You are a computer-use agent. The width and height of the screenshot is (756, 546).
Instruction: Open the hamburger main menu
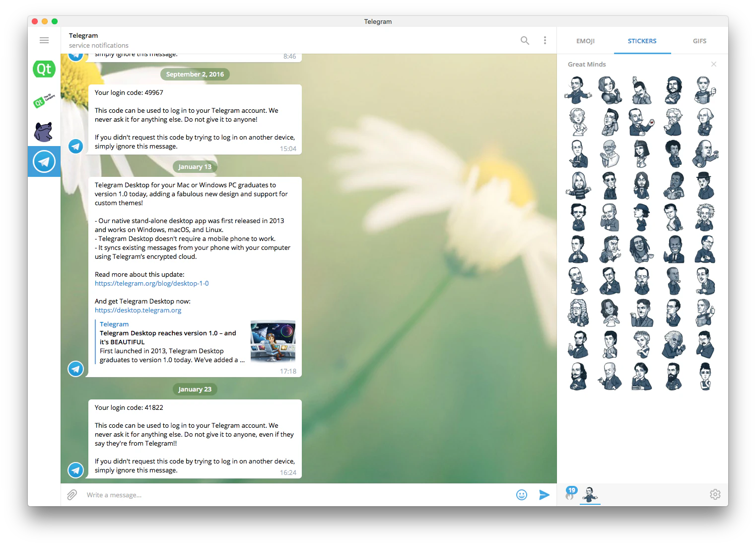(x=44, y=40)
